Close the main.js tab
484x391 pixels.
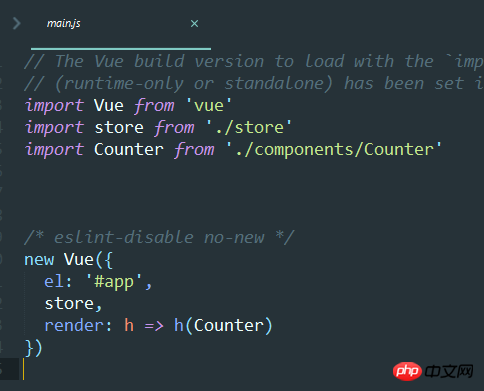point(194,24)
